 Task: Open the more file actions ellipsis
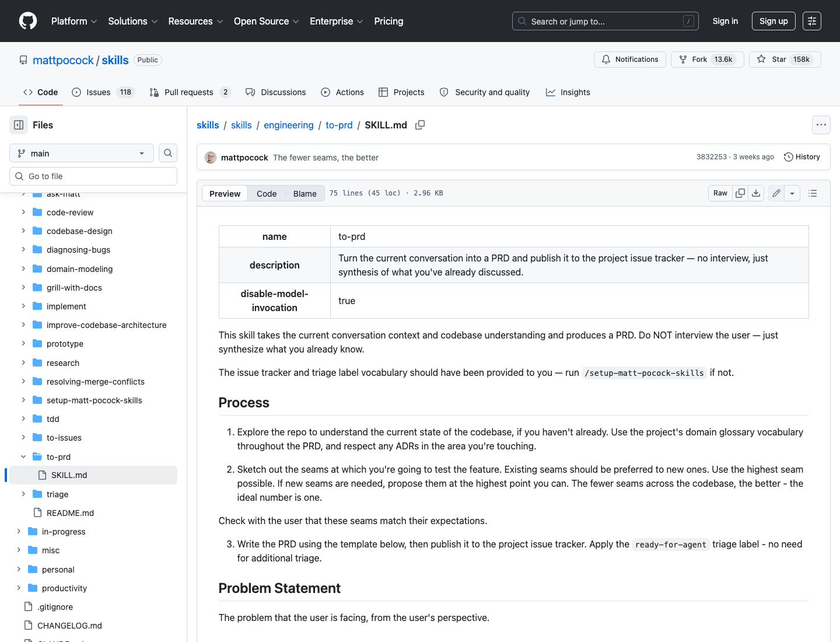(x=821, y=125)
